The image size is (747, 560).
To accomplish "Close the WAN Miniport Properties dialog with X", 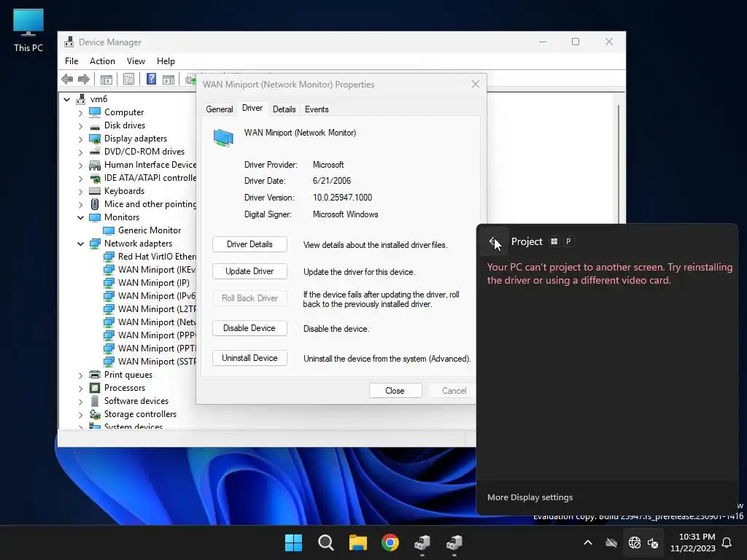I will point(476,85).
